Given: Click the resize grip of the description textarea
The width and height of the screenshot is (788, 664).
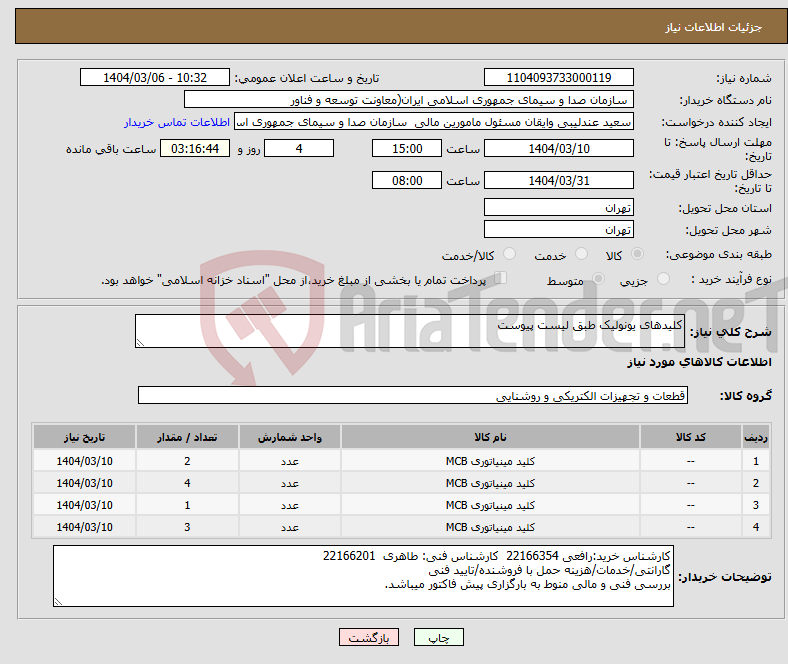Looking at the screenshot, I should tap(140, 343).
